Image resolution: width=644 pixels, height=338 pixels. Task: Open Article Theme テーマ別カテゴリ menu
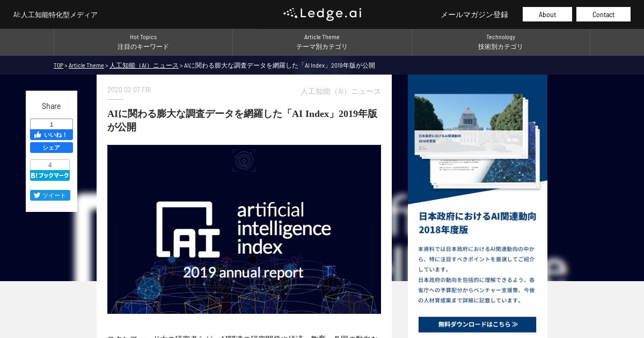pyautogui.click(x=322, y=42)
